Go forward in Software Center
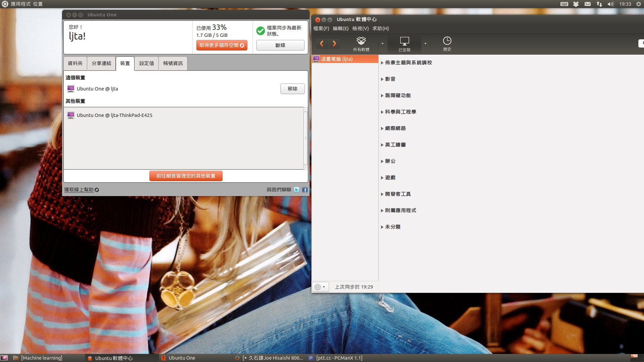The height and width of the screenshot is (362, 644). tap(334, 44)
